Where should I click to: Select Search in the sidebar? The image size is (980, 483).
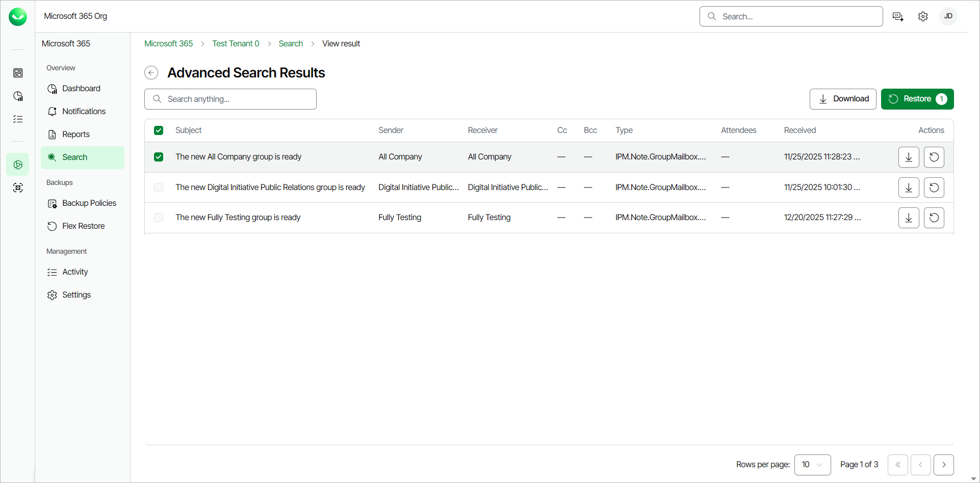click(x=83, y=157)
